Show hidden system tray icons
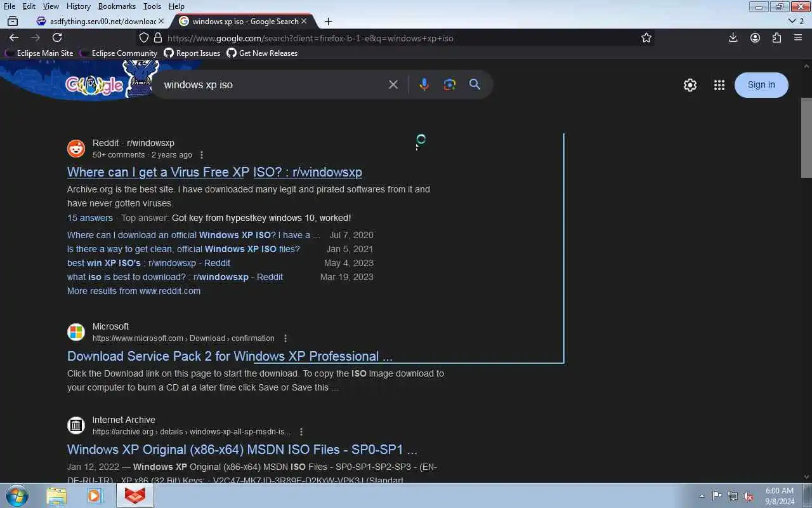The image size is (812, 508). [x=702, y=496]
